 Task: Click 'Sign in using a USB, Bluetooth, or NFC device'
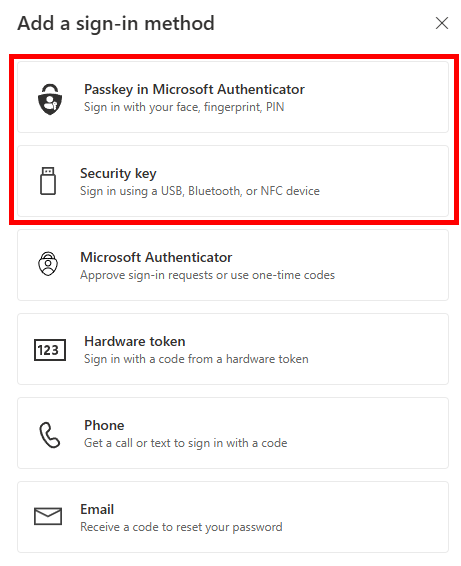click(x=200, y=191)
